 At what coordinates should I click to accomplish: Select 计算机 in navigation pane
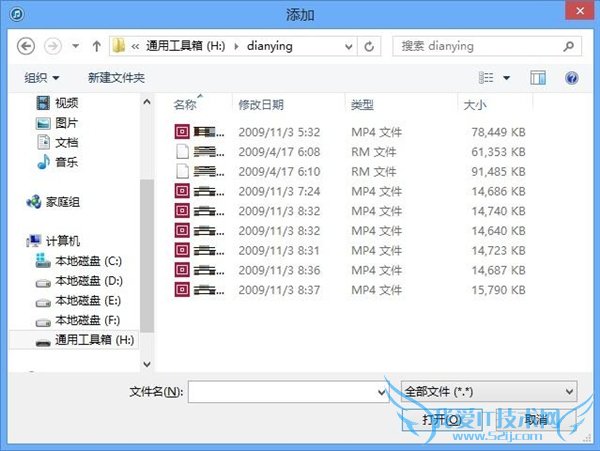click(53, 241)
